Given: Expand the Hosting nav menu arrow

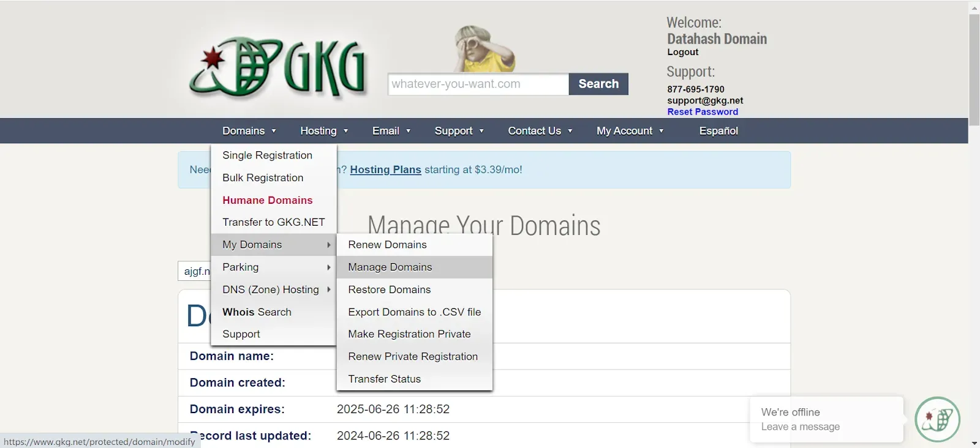Looking at the screenshot, I should (346, 131).
